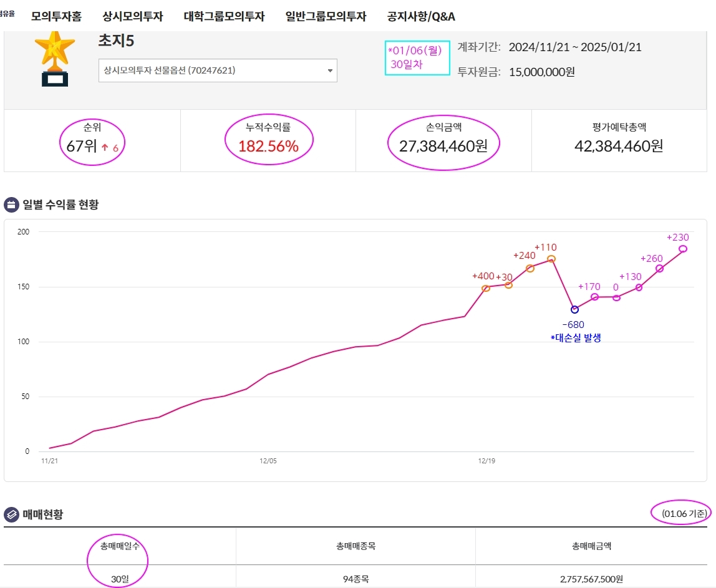The image size is (716, 588).
Task: Click the 계좌기간 label
Action: pos(479,47)
